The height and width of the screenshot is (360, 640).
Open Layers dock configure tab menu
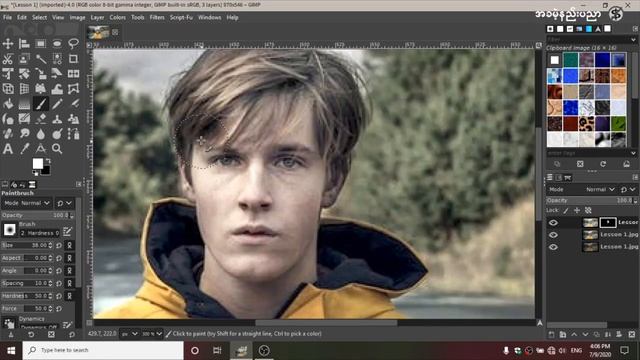pyautogui.click(x=635, y=177)
